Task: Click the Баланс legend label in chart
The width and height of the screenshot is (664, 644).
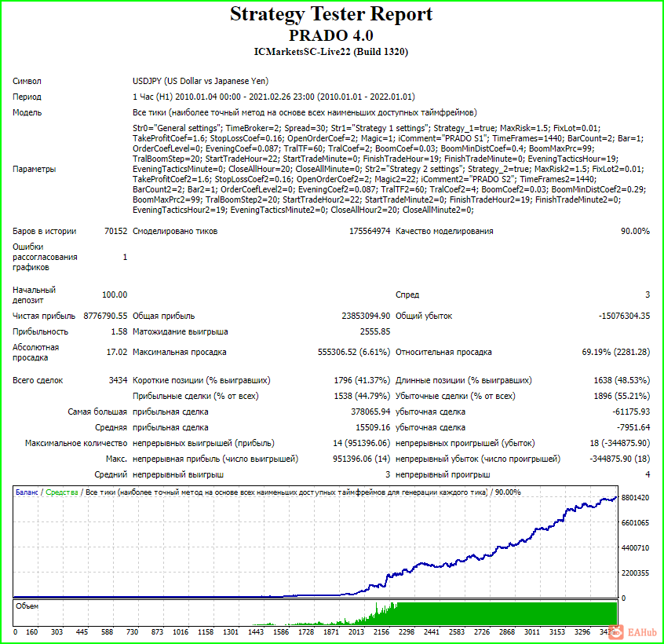Action: [27, 492]
